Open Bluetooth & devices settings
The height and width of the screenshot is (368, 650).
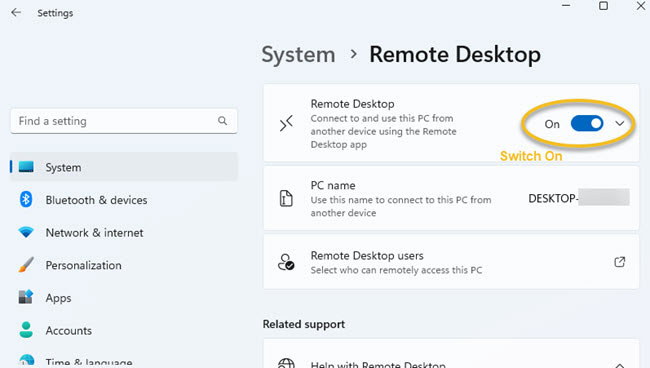[x=124, y=200]
